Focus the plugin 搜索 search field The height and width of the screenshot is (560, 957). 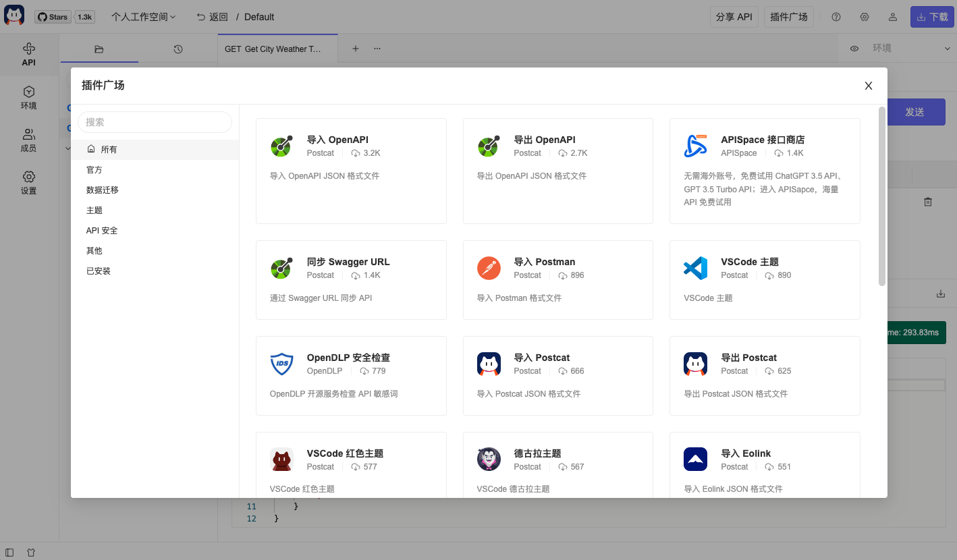[155, 122]
